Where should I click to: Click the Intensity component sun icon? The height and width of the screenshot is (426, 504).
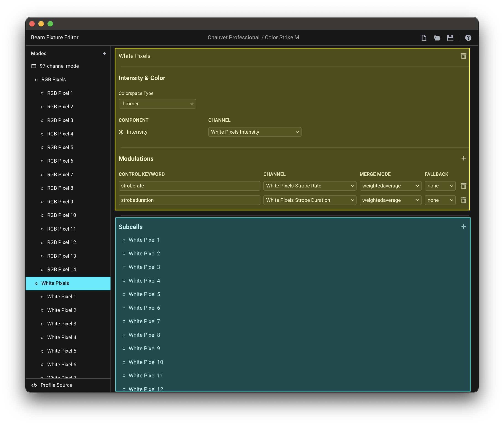tap(121, 132)
